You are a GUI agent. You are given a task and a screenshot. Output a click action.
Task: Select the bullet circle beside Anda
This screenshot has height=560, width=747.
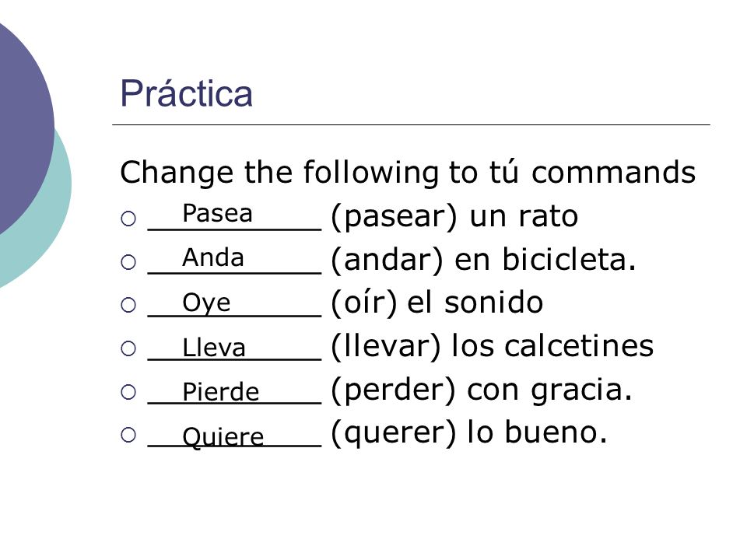coord(128,262)
